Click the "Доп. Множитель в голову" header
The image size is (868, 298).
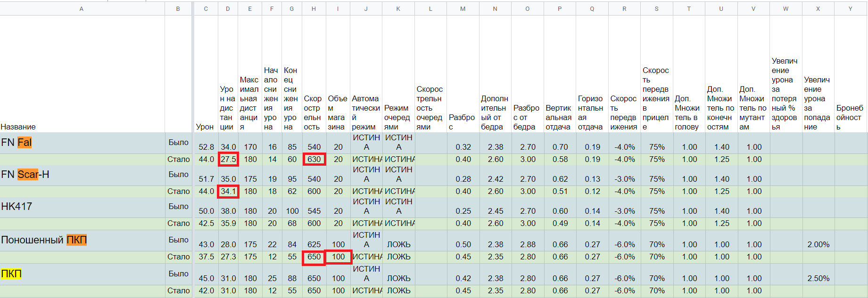pyautogui.click(x=689, y=74)
